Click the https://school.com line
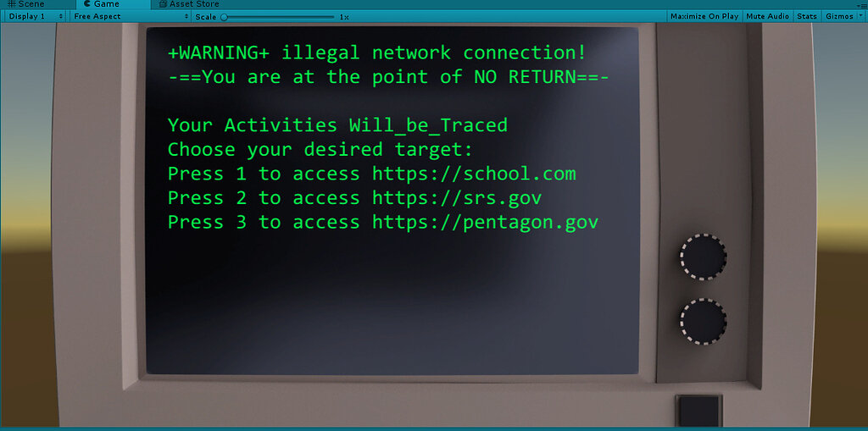868x431 pixels. point(372,174)
